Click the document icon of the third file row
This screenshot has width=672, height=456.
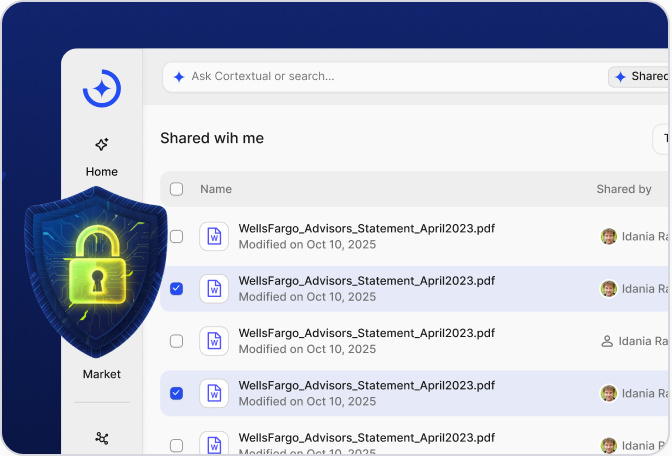tap(213, 341)
